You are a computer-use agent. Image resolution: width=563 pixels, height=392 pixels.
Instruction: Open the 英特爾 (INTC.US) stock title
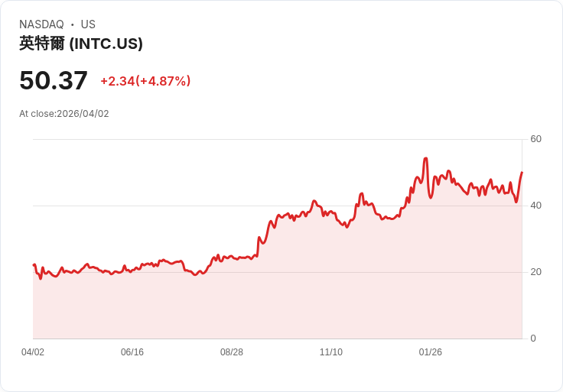pyautogui.click(x=81, y=44)
